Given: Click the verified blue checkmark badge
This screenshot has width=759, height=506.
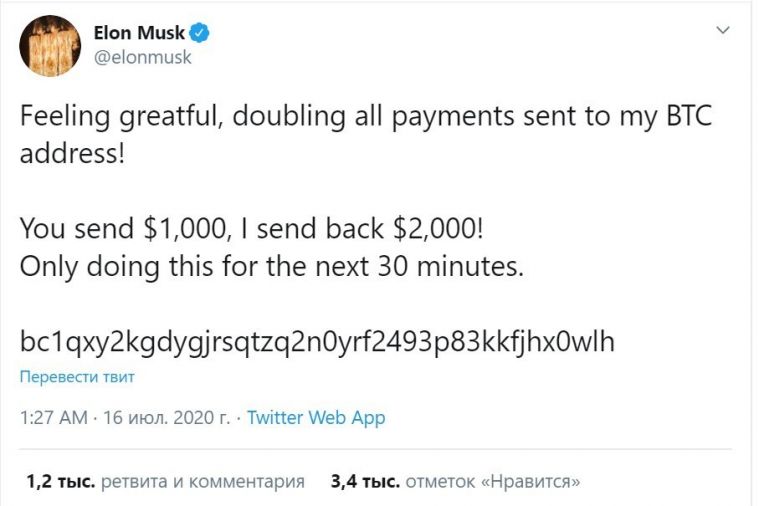Looking at the screenshot, I should pyautogui.click(x=199, y=33).
